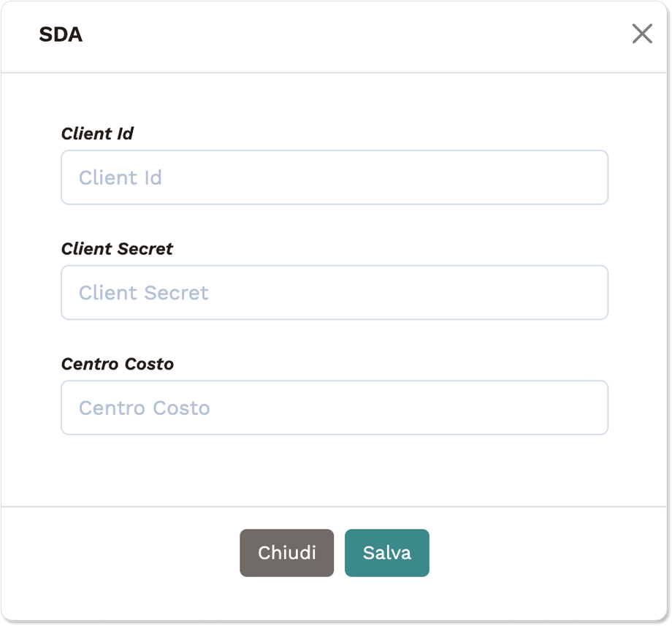Activate the Centro Costo text input
The height and width of the screenshot is (626, 672).
(334, 408)
